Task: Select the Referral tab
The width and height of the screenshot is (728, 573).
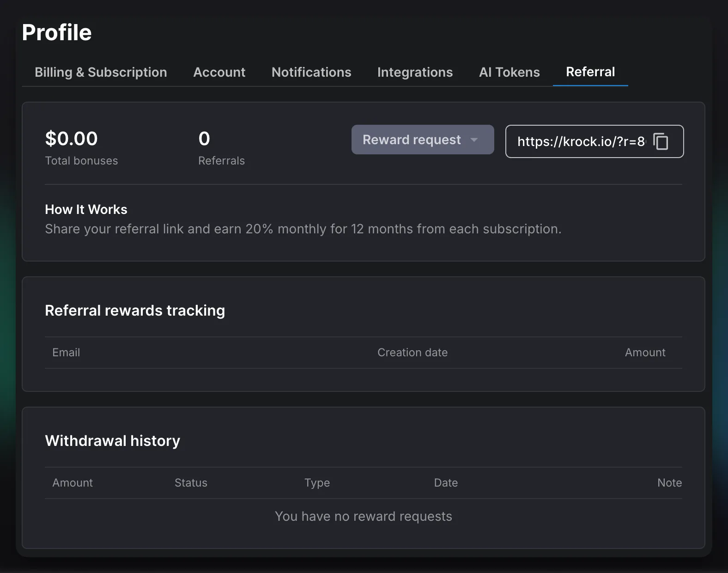Action: (x=590, y=72)
